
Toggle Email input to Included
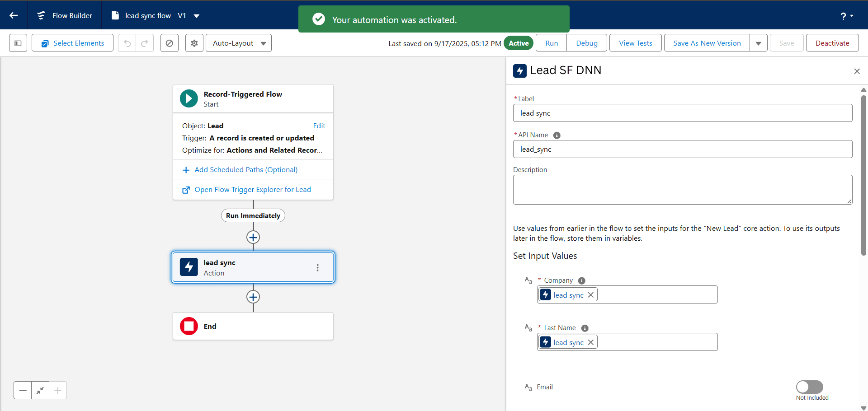pos(809,387)
